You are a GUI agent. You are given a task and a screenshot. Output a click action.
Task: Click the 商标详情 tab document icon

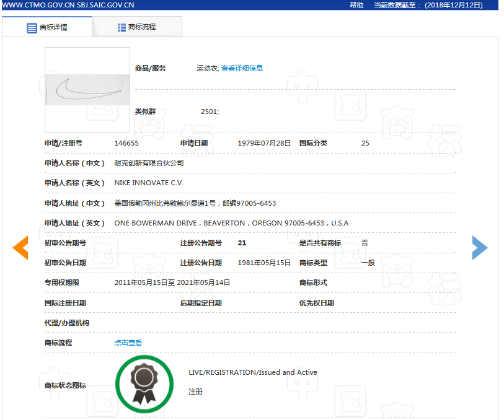(32, 28)
